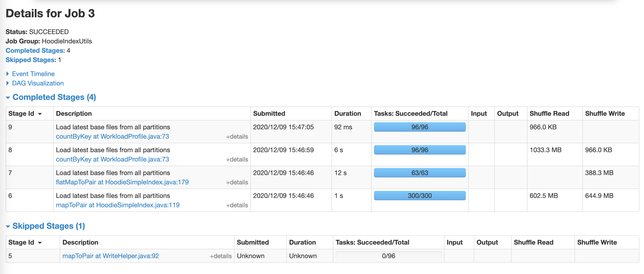Open mapToPair at HoodieSimpleIndex.java:119 link
This screenshot has width=644, height=274.
118,205
